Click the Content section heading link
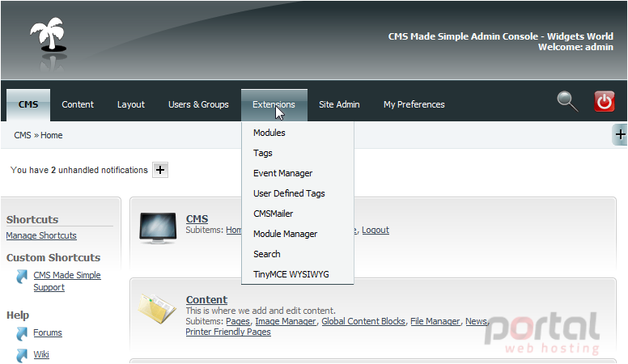Screen dimensions: 628x364 pos(206,299)
